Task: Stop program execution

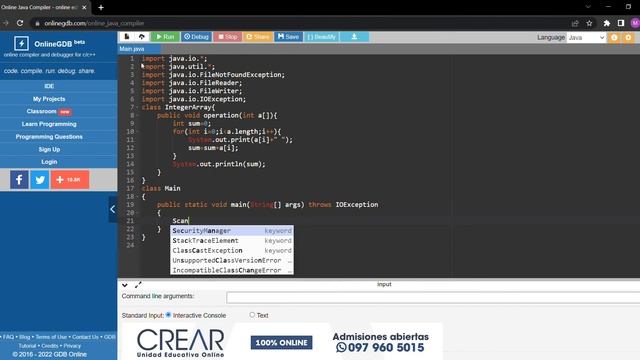Action: 227,37
